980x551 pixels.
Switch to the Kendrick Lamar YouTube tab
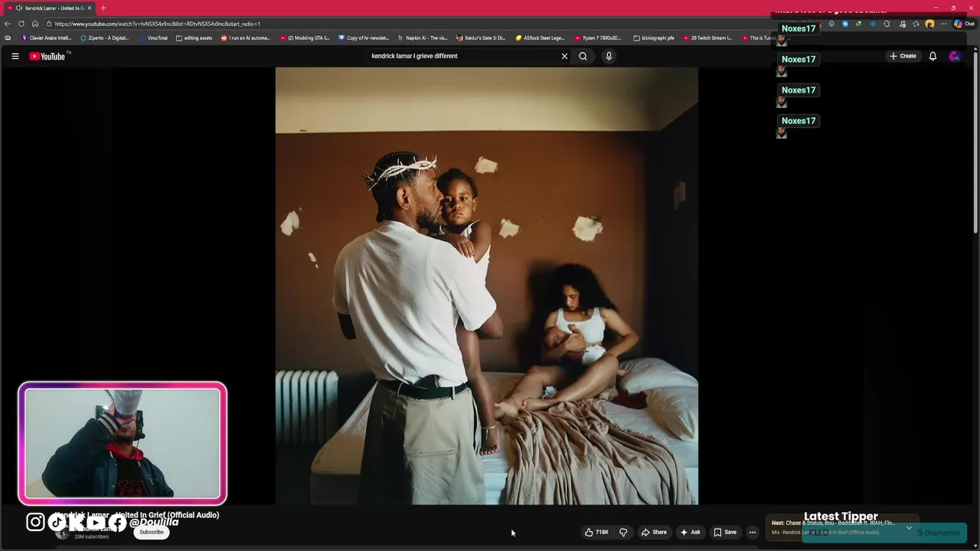(51, 8)
